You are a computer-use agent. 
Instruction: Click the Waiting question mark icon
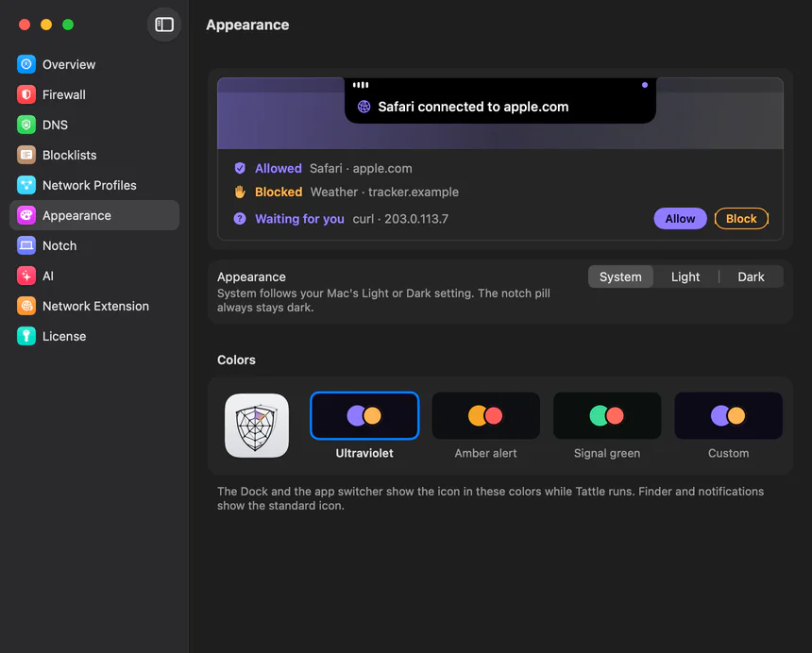click(x=240, y=218)
